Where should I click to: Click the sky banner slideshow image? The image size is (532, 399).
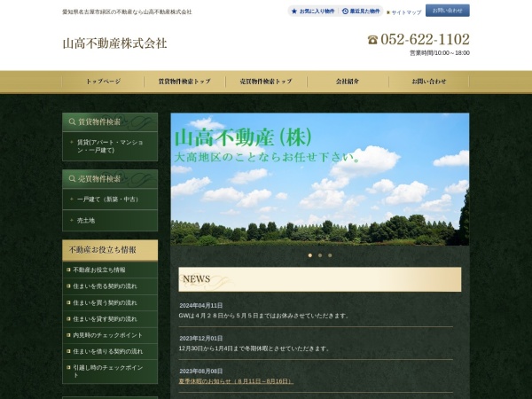tap(320, 179)
